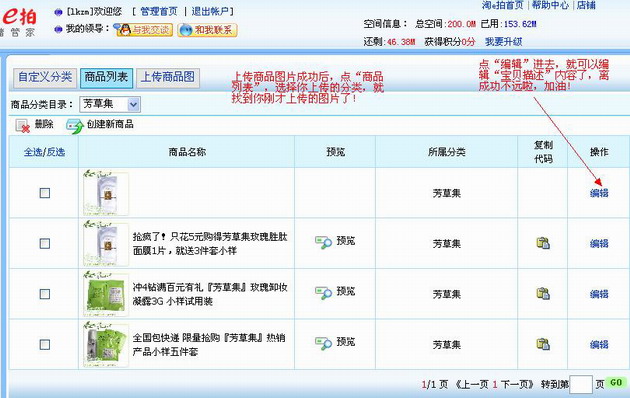Click 和我联系 button

click(x=207, y=30)
